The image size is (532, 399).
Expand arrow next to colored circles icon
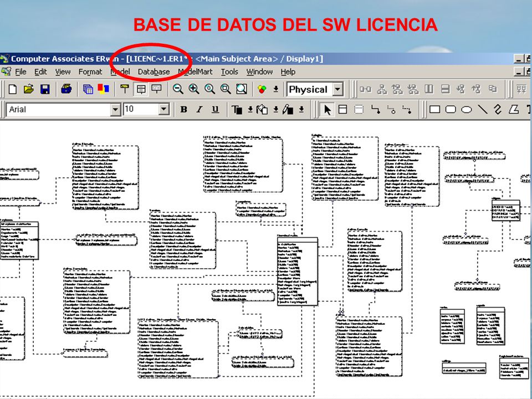276,89
